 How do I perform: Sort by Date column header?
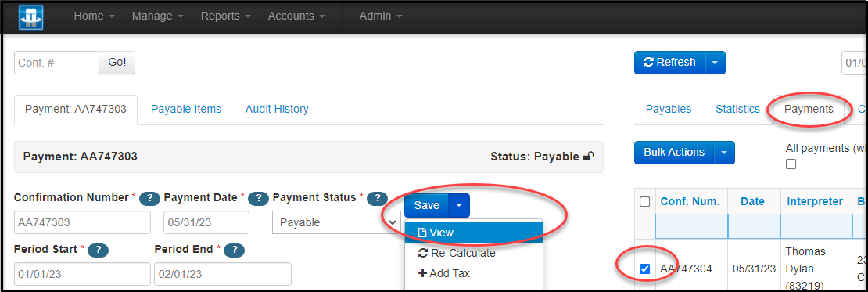(x=752, y=202)
